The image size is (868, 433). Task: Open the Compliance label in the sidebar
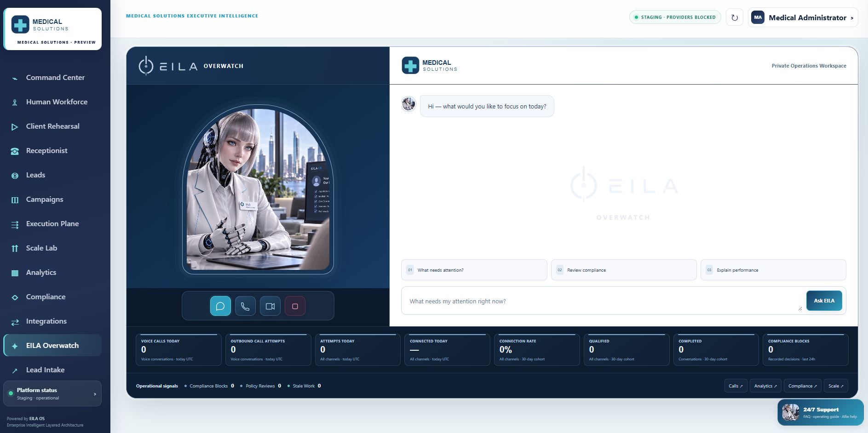tap(46, 297)
